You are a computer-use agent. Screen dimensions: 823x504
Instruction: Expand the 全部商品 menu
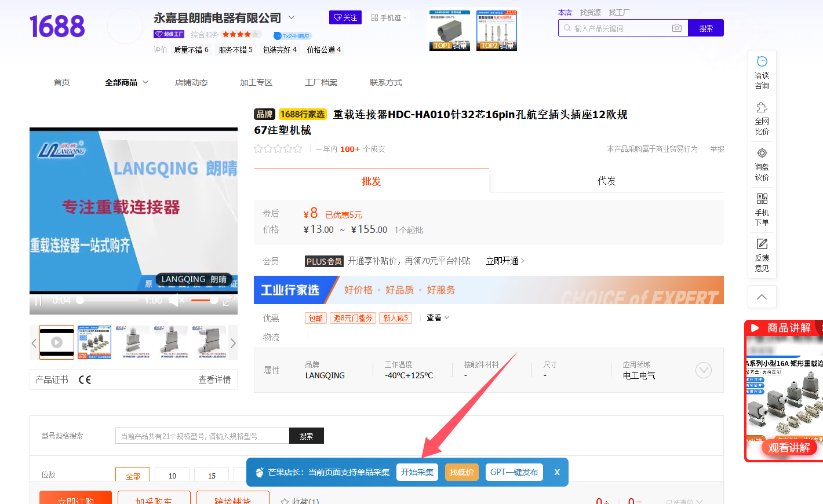(126, 82)
